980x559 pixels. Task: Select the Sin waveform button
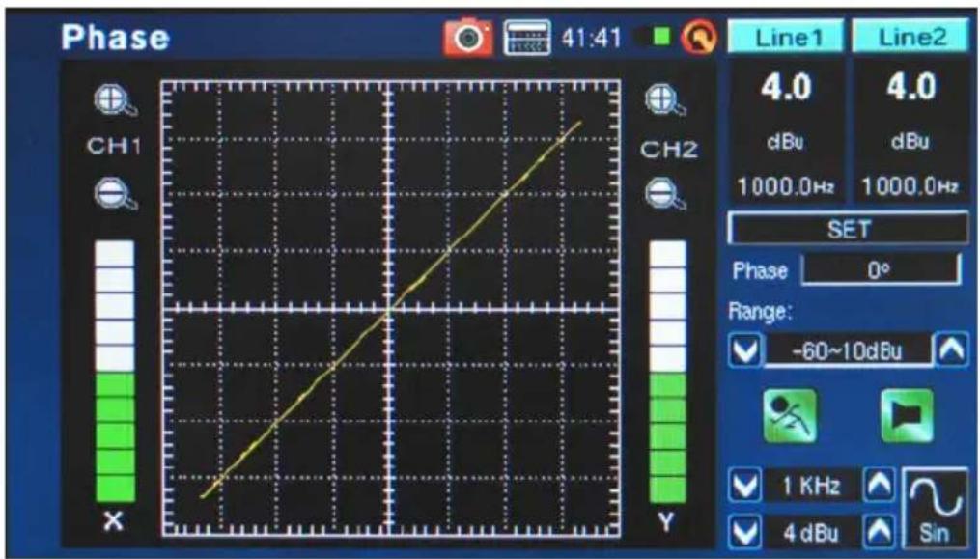click(x=935, y=508)
